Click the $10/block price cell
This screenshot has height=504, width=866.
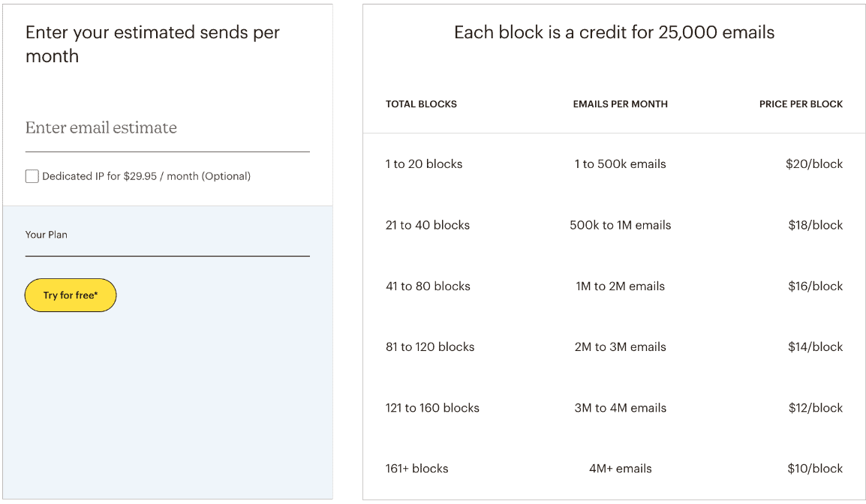(815, 469)
